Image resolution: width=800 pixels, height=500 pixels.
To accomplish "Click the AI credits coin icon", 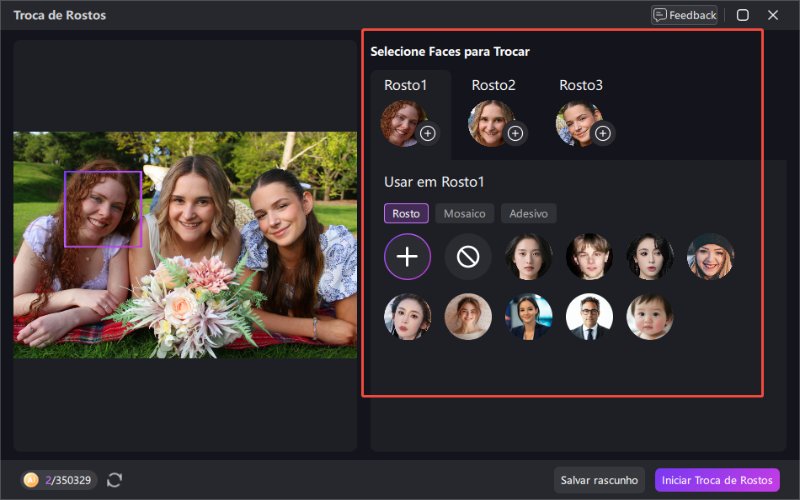I will (x=31, y=480).
